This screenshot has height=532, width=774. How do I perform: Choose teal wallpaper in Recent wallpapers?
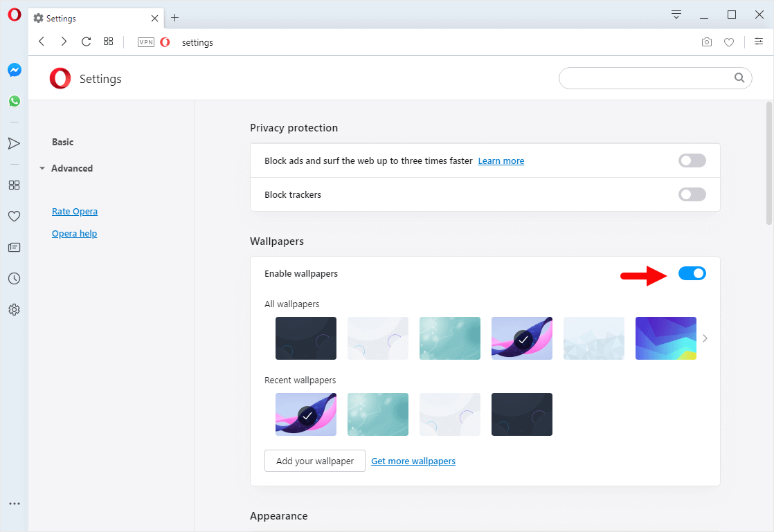coord(378,414)
